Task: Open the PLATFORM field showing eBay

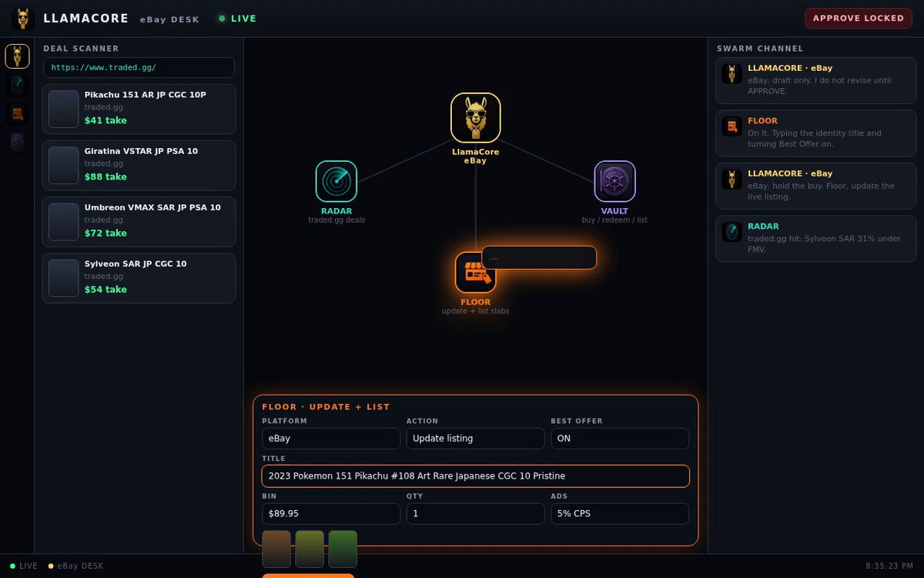Action: click(331, 438)
